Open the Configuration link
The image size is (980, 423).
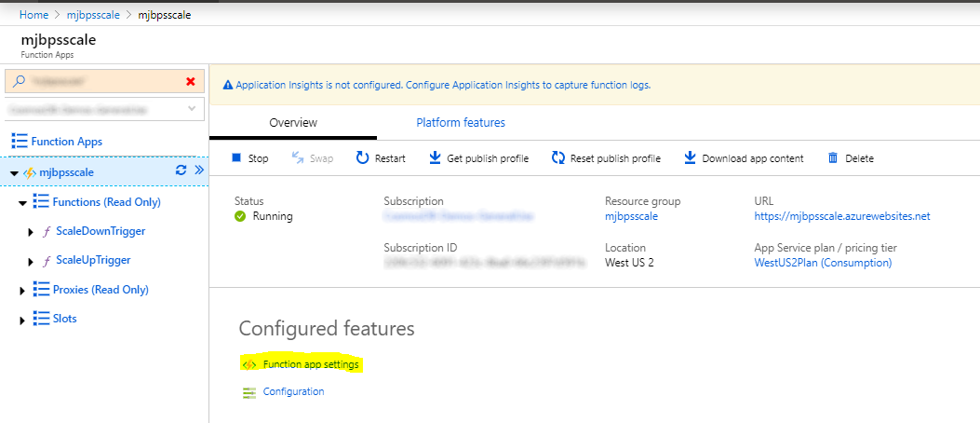294,391
